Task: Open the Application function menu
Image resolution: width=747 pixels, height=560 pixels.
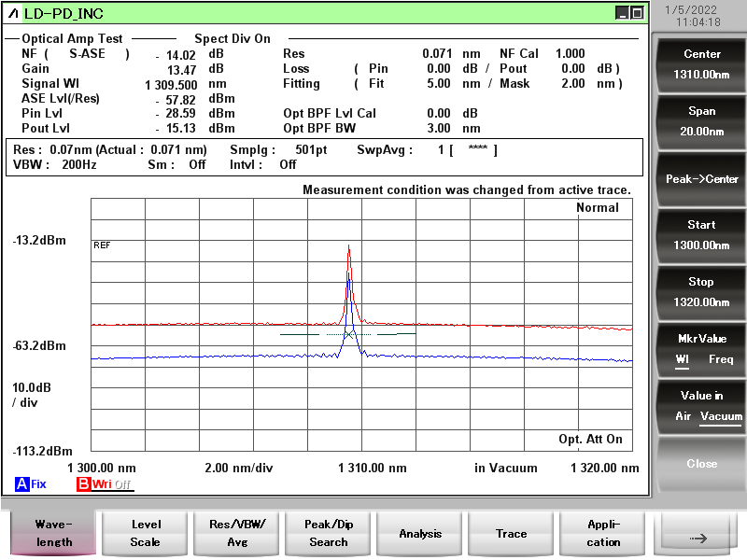Action: (x=603, y=533)
